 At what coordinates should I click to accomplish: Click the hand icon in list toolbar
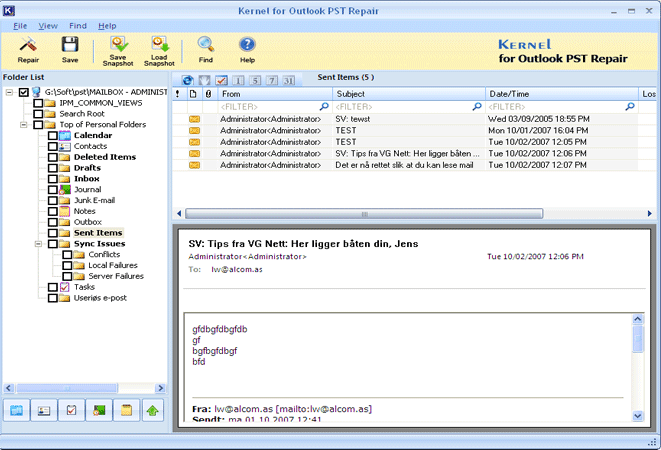204,80
